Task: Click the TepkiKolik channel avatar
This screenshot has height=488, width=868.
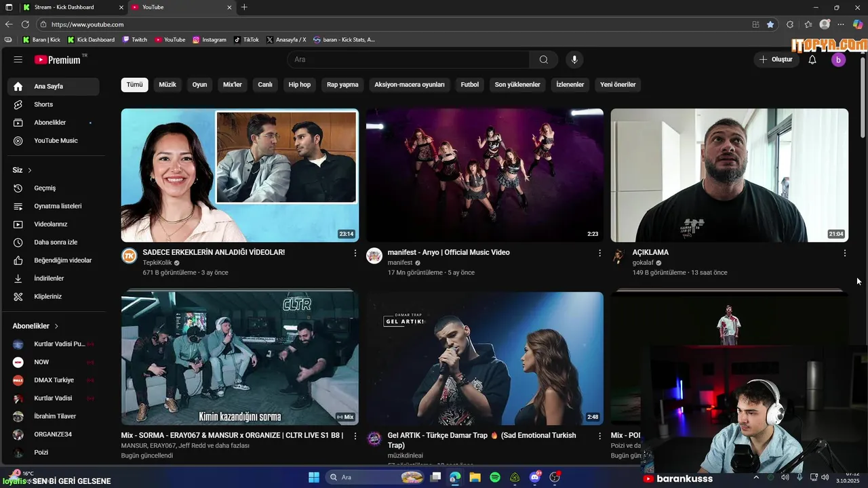Action: point(129,256)
